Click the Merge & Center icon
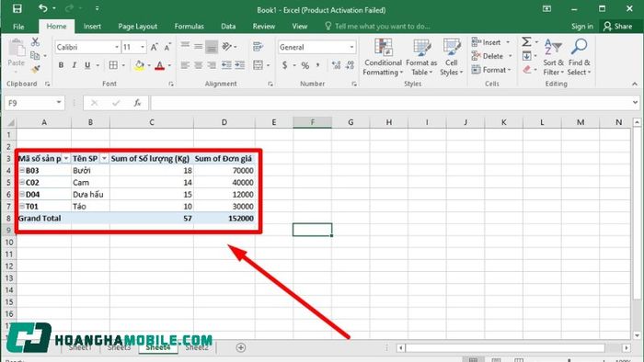 point(258,65)
